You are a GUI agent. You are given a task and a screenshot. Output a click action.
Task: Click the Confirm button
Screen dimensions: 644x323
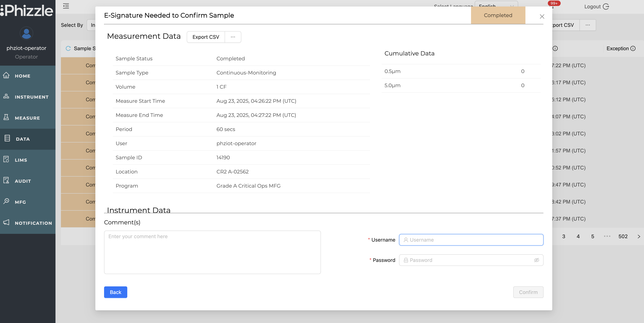pyautogui.click(x=528, y=292)
